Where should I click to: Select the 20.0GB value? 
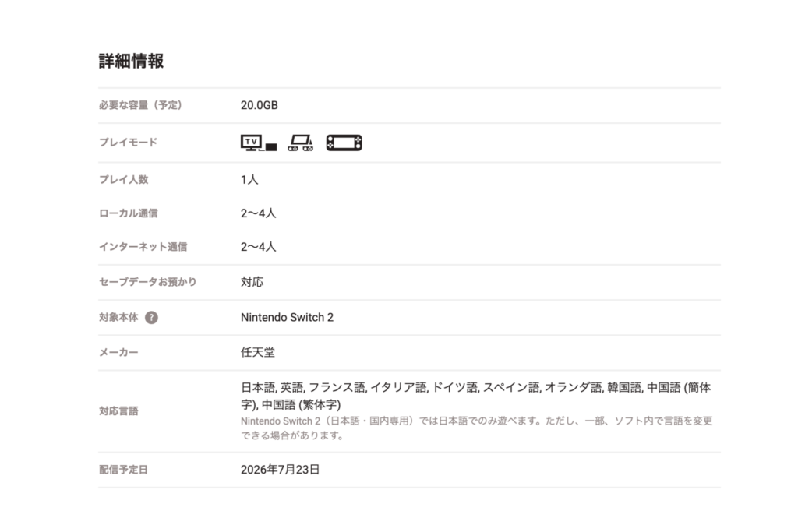pos(259,105)
